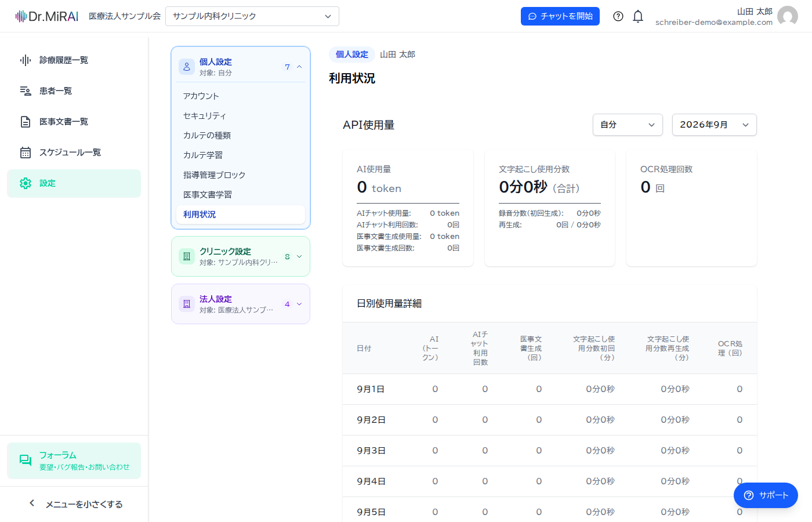
Task: Click the document icon for 医事文書一覧
Action: [x=26, y=122]
